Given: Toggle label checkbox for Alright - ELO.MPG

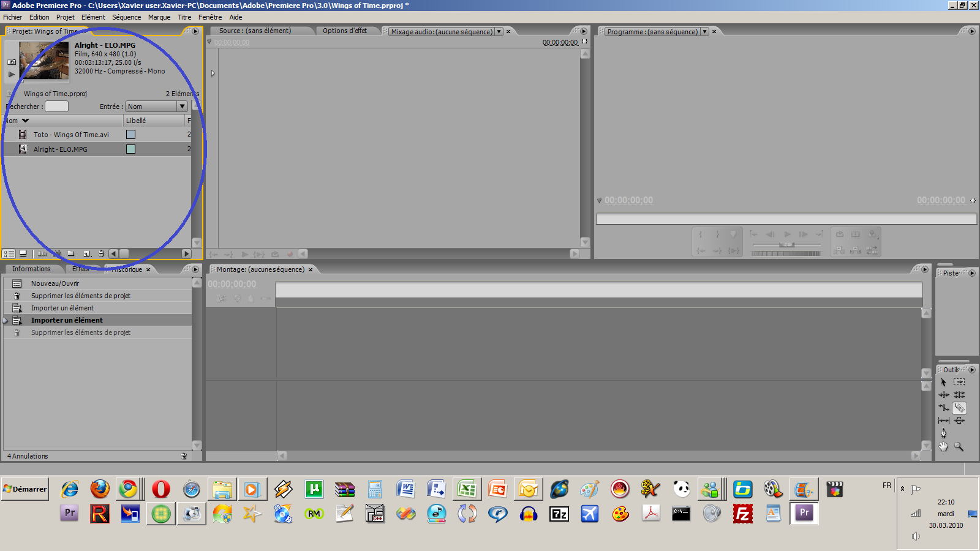Looking at the screenshot, I should [x=130, y=149].
